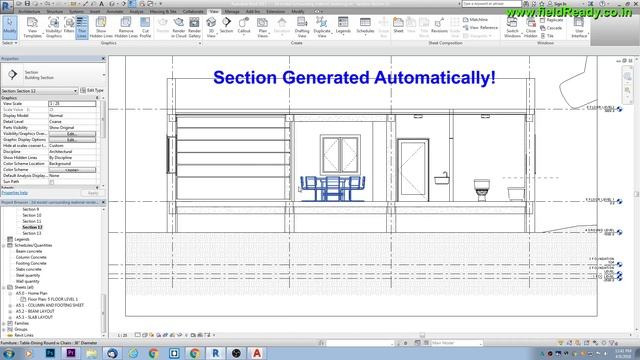This screenshot has height=360, width=640.
Task: Close the Project Browser panel
Action: coord(103,202)
